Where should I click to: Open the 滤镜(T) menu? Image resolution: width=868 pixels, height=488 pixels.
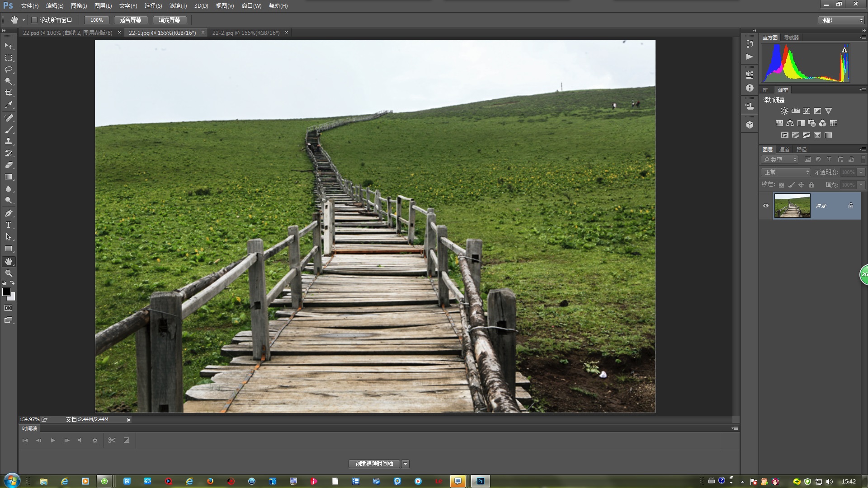tap(178, 6)
